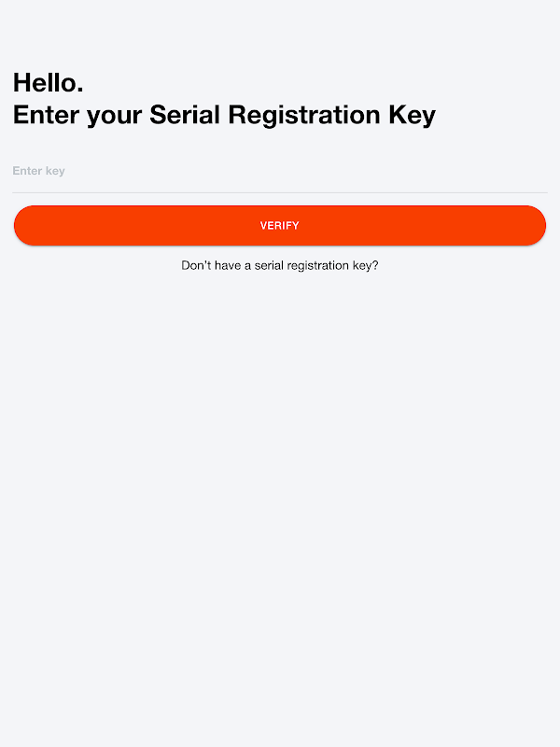Image resolution: width=560 pixels, height=747 pixels.
Task: Activate the empty key entry field
Action: (280, 172)
